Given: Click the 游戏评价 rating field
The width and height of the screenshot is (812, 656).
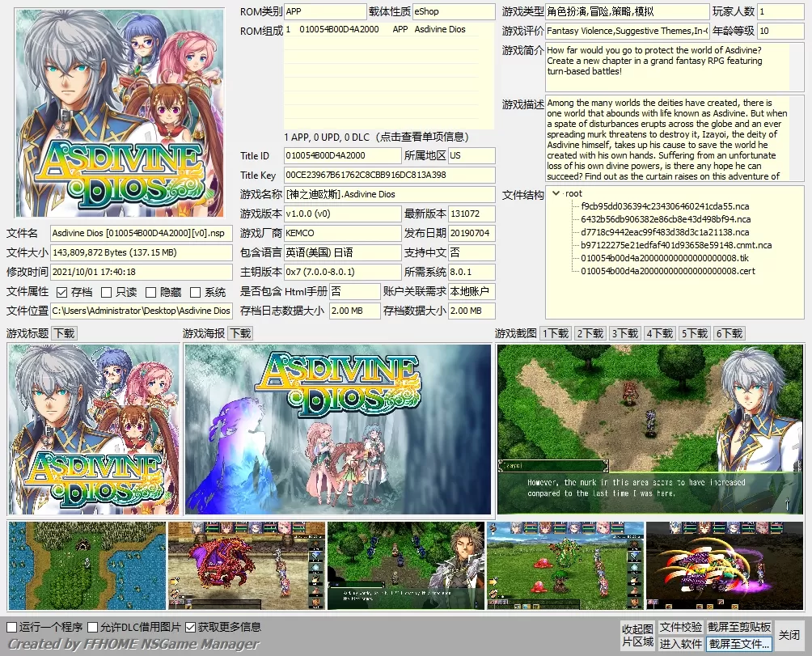Looking at the screenshot, I should coord(628,31).
